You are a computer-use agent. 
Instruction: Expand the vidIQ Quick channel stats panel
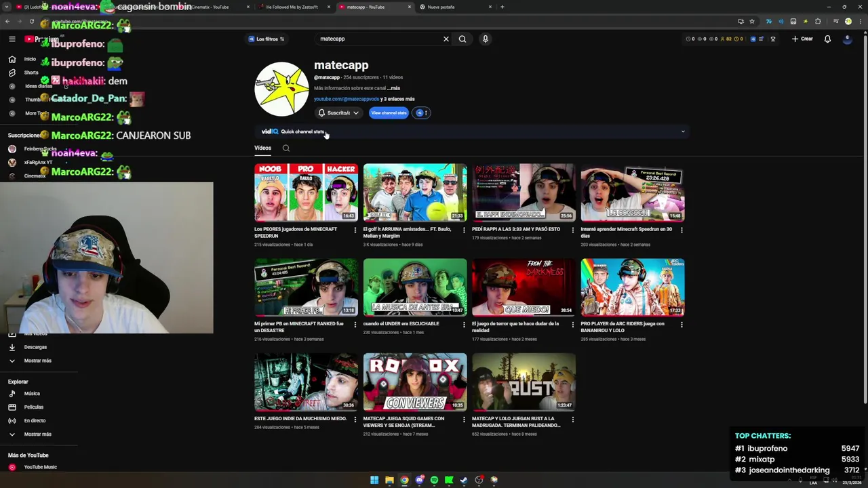pyautogui.click(x=683, y=131)
